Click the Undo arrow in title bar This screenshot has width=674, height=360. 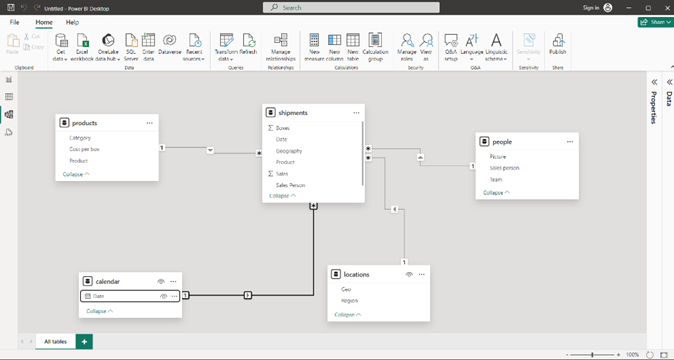24,8
